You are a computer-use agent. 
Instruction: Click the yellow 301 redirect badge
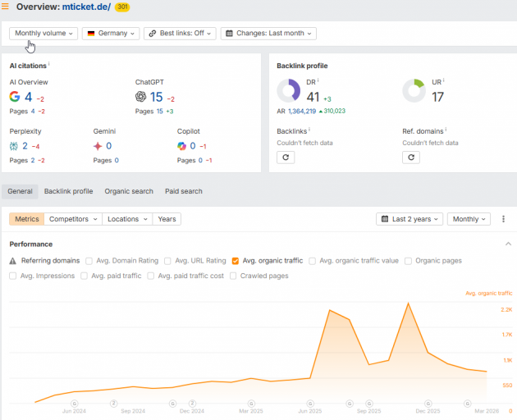point(122,7)
